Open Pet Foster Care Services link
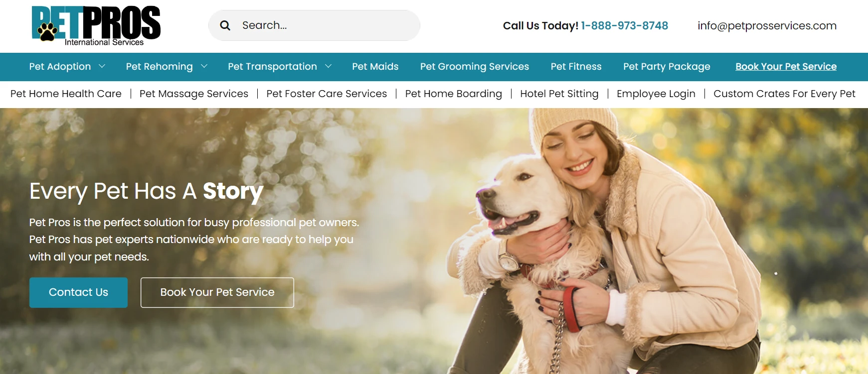The height and width of the screenshot is (374, 868). (x=327, y=94)
